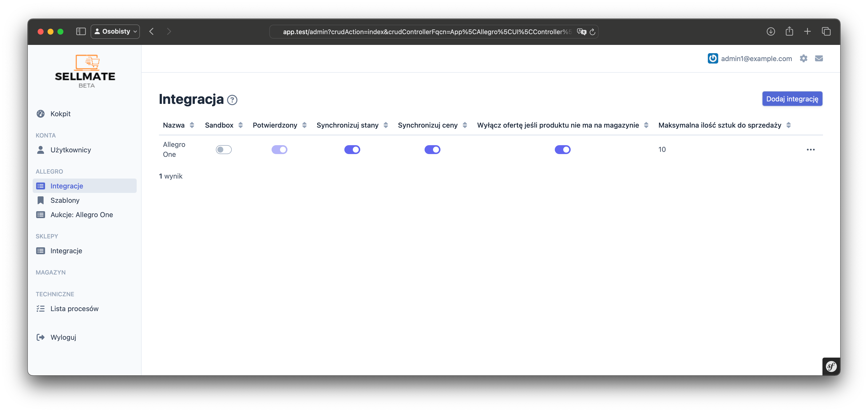
Task: Sort the table by Sandbox column
Action: click(224, 125)
